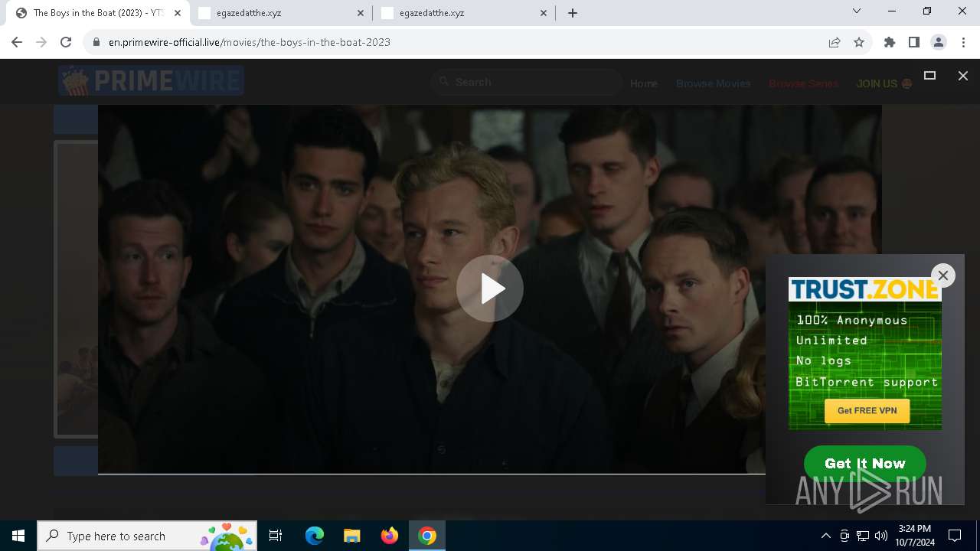Screen dimensions: 980x551
Task: Show hidden system tray icons
Action: [825, 536]
